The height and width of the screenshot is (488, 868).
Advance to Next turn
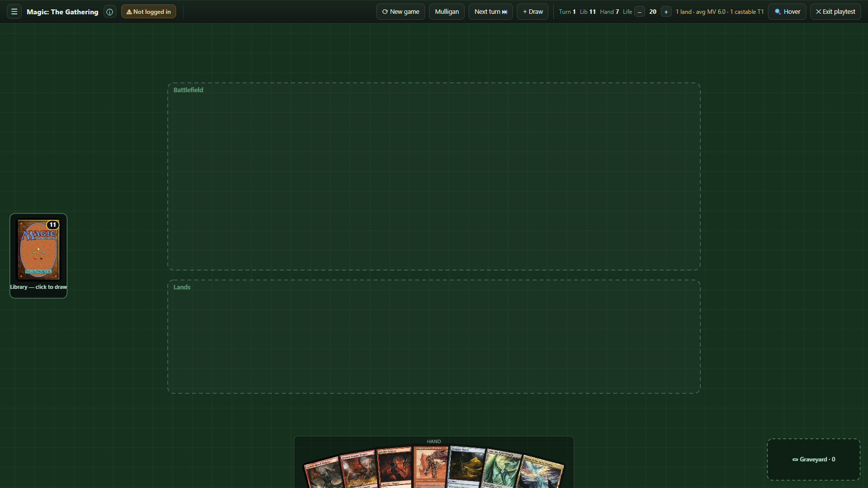click(x=491, y=12)
